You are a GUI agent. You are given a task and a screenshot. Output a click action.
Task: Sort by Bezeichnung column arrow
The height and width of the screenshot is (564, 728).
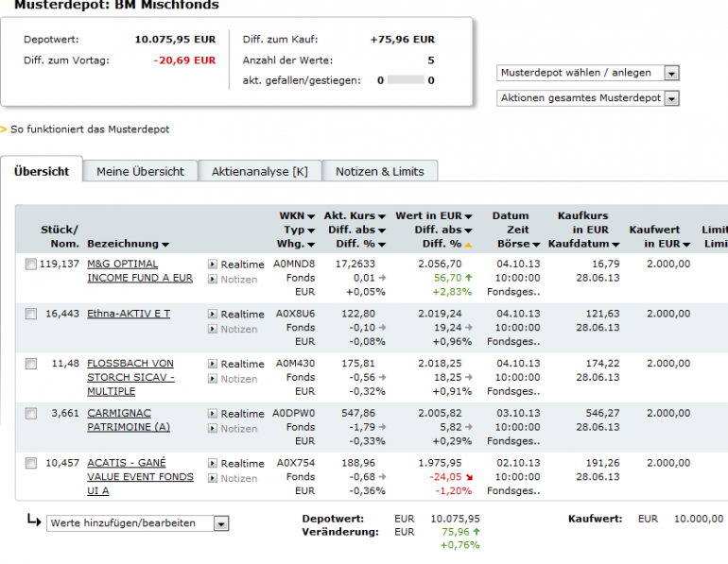coord(165,245)
